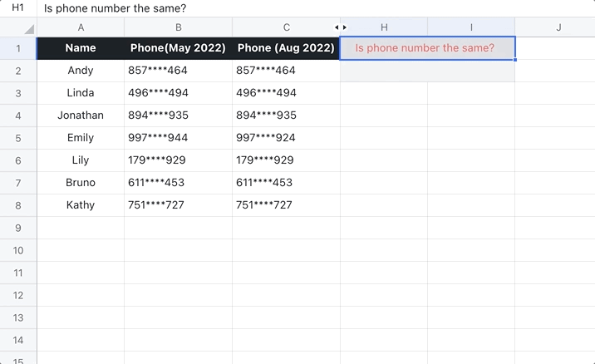
Task: Select row 9 header
Action: coord(18,228)
